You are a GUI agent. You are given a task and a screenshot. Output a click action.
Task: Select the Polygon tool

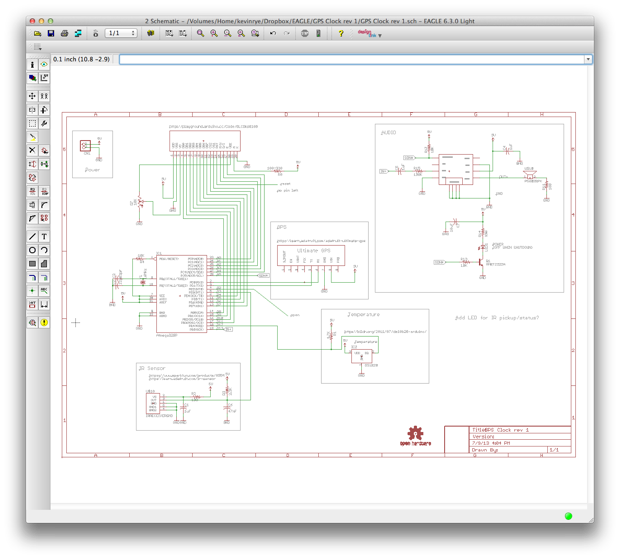tap(44, 264)
